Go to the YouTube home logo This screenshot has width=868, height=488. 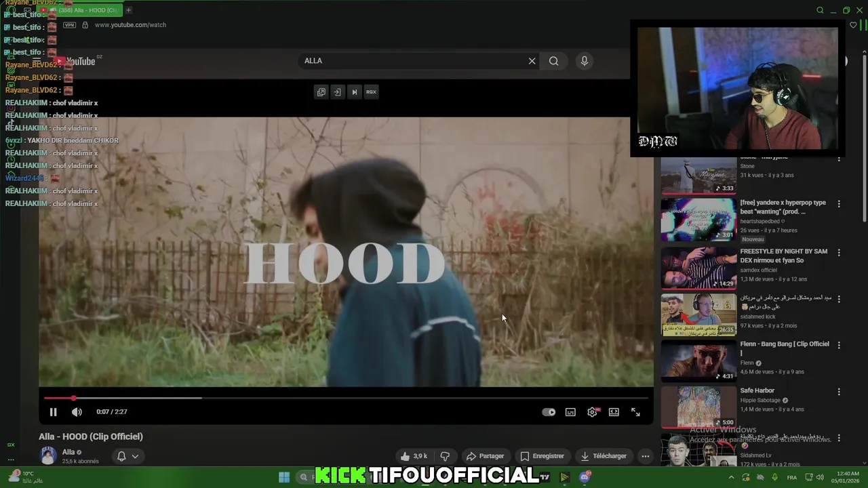[76, 61]
